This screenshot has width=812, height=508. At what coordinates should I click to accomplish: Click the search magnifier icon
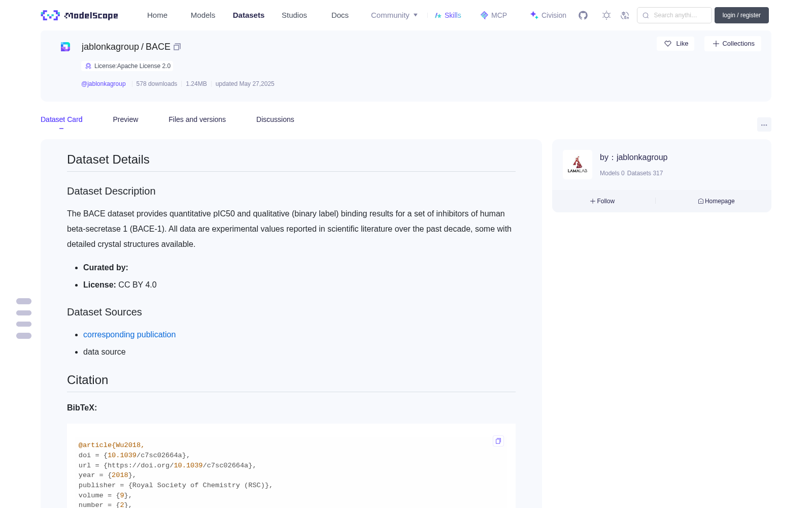point(646,15)
